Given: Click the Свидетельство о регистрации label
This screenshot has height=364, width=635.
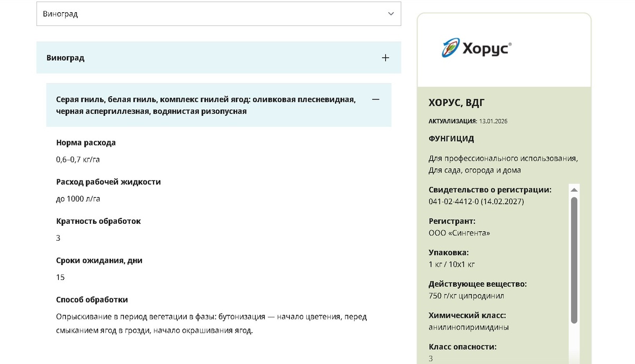Looking at the screenshot, I should [490, 189].
